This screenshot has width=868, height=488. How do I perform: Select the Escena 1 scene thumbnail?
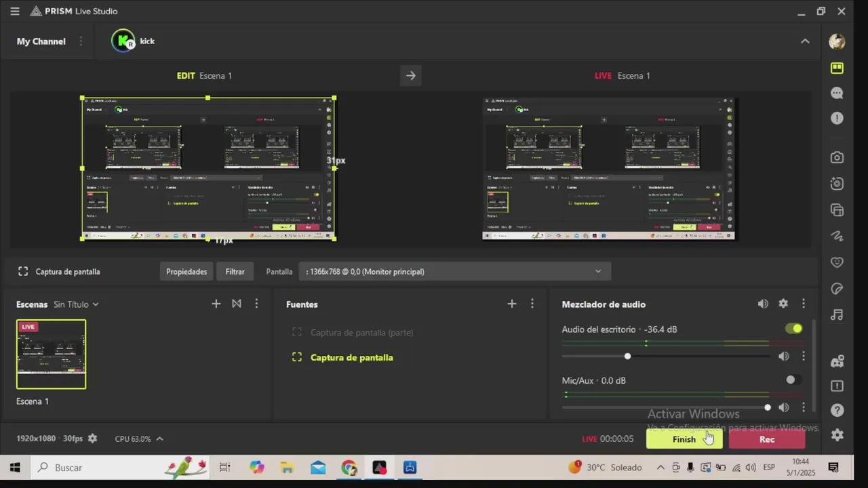pyautogui.click(x=52, y=354)
